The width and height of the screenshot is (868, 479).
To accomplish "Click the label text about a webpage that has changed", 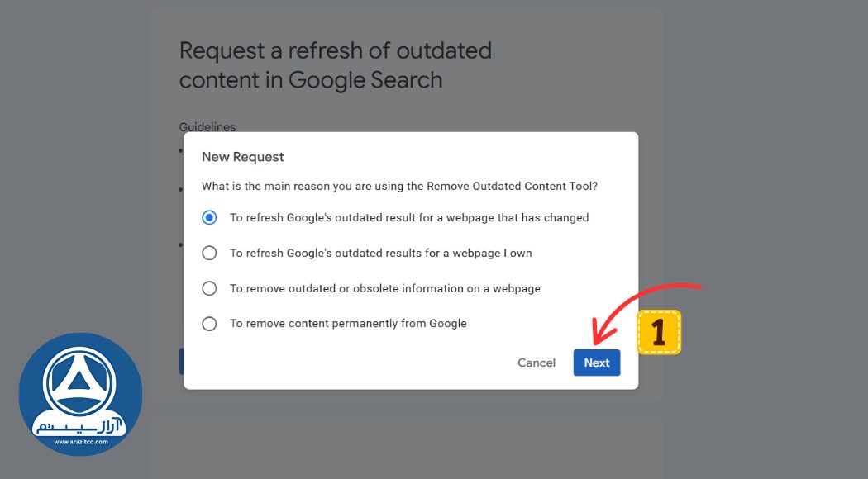I will [409, 218].
